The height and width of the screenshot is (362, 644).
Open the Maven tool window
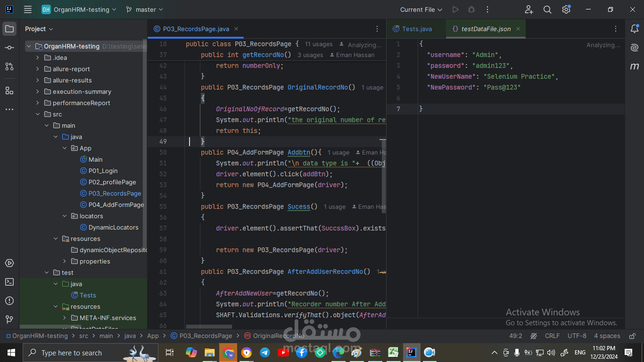point(634,67)
